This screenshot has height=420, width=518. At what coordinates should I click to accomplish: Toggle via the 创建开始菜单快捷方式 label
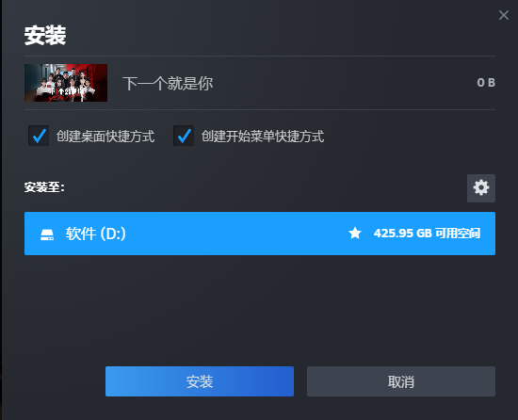pos(263,137)
